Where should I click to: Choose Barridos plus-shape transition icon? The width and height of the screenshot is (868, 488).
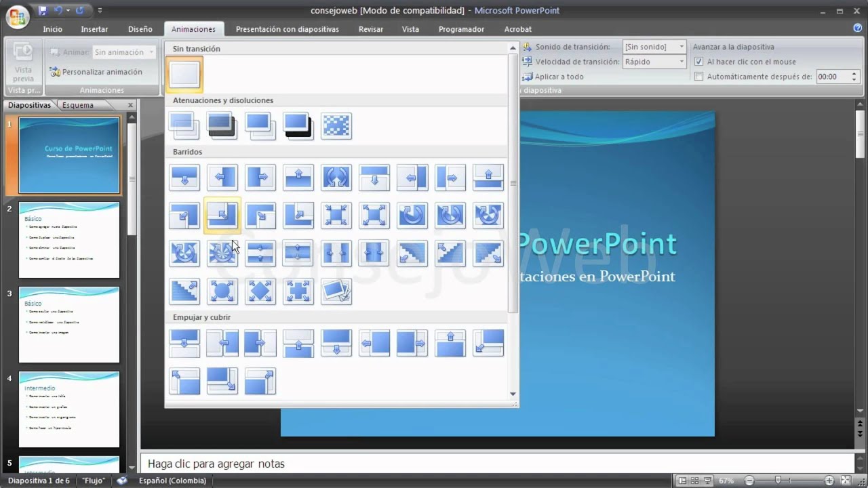298,291
